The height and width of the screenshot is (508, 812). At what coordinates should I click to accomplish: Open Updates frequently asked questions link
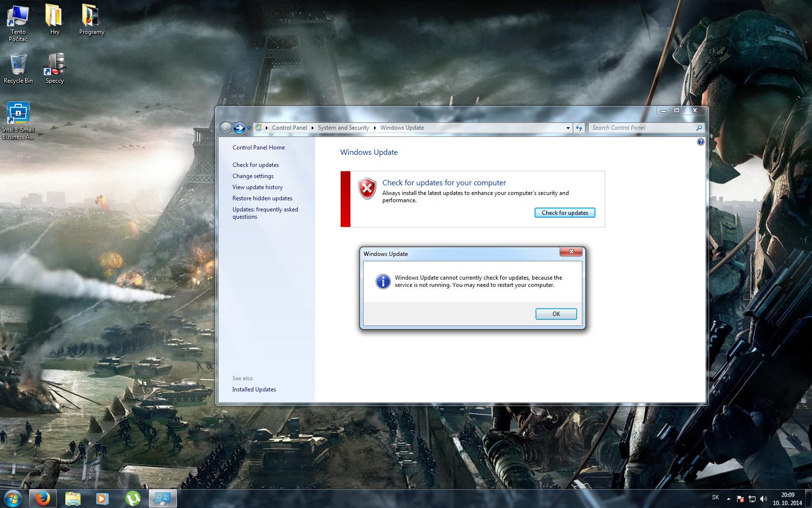tap(265, 213)
